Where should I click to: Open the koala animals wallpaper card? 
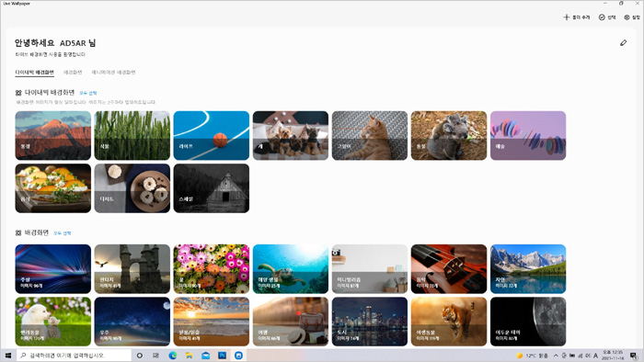click(x=449, y=135)
